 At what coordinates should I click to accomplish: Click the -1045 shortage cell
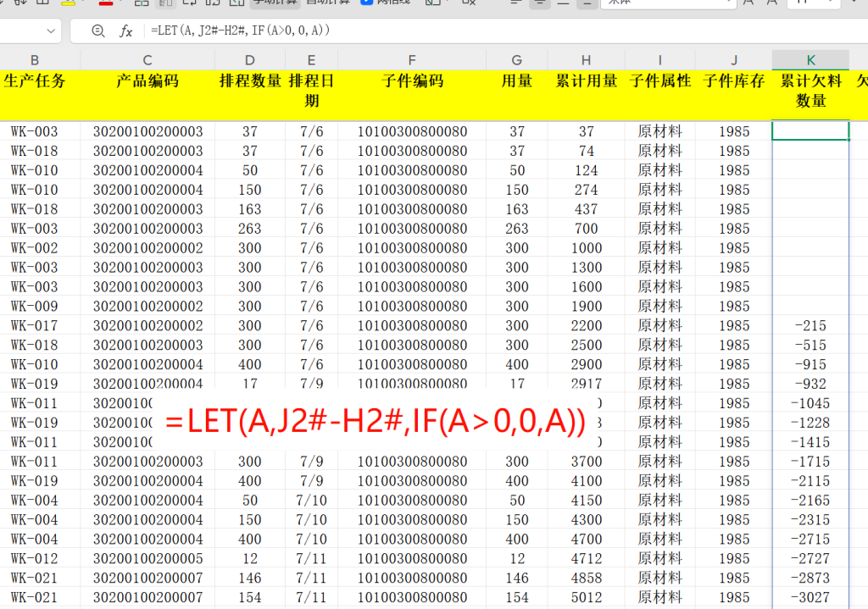click(x=810, y=402)
